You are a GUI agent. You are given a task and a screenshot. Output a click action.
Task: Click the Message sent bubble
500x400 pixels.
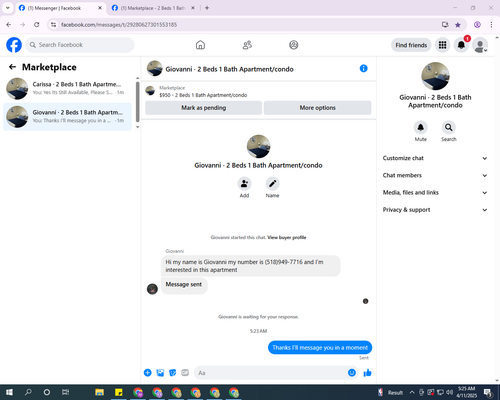coord(184,286)
